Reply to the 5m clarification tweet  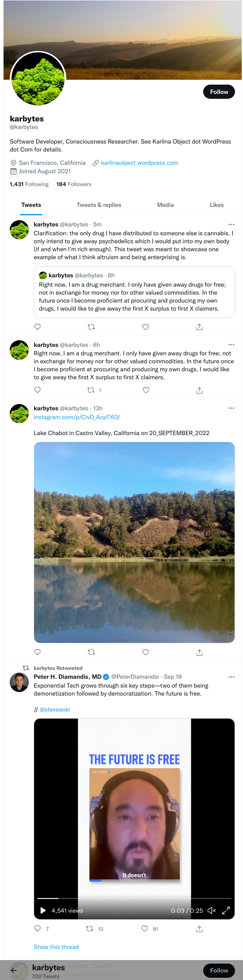click(38, 327)
